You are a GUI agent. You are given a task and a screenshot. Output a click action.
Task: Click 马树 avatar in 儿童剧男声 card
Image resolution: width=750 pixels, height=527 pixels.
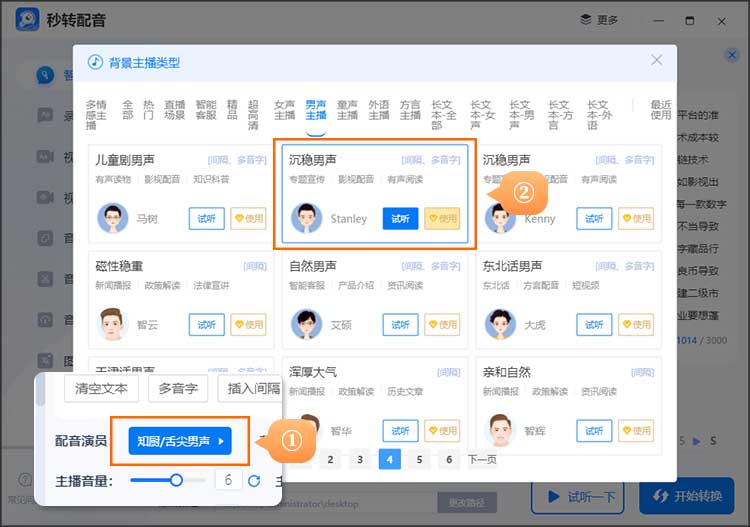pos(113,218)
